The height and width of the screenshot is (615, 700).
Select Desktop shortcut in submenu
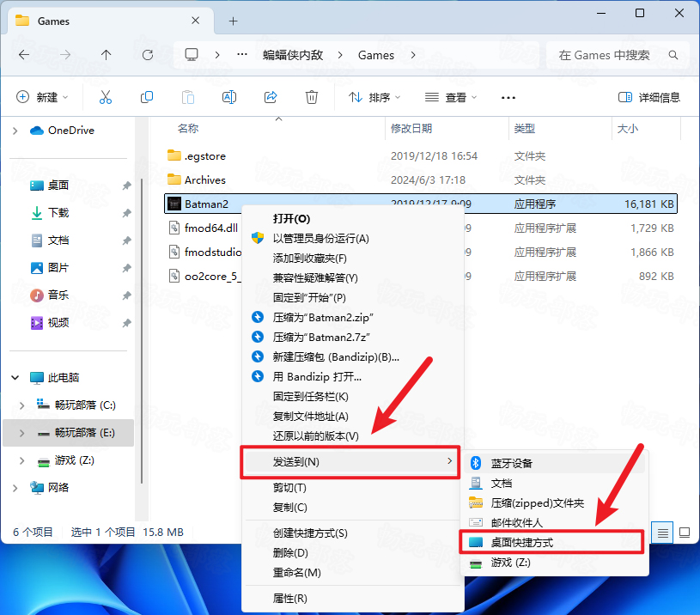click(x=551, y=542)
